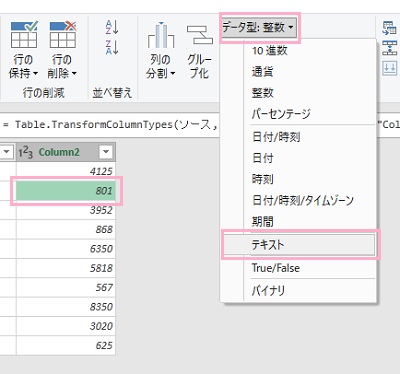Select the cell with value 5818
The height and width of the screenshot is (374, 400).
66,268
